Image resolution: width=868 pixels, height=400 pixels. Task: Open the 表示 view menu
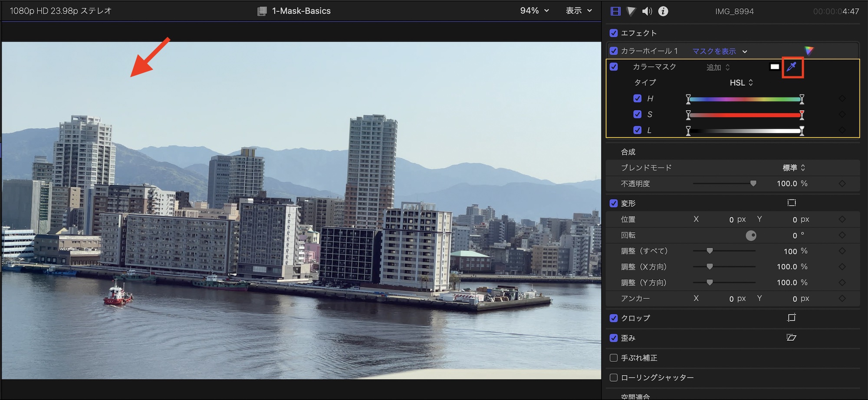pyautogui.click(x=578, y=11)
